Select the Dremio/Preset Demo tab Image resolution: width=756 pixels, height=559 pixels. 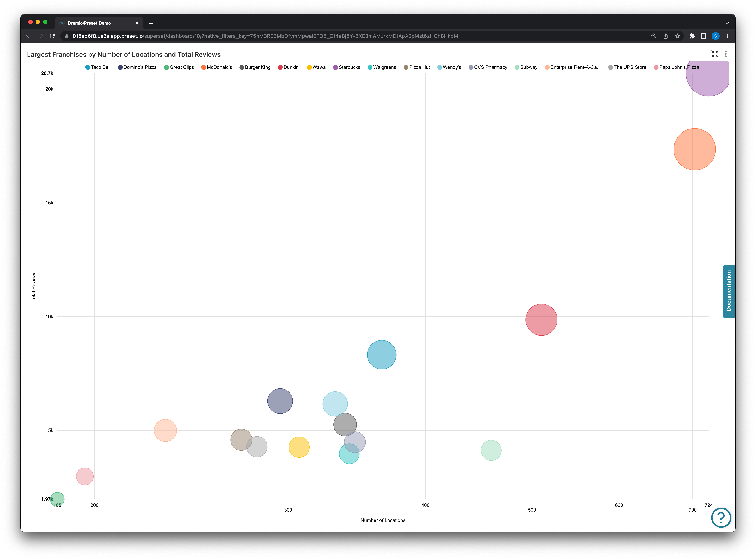89,23
